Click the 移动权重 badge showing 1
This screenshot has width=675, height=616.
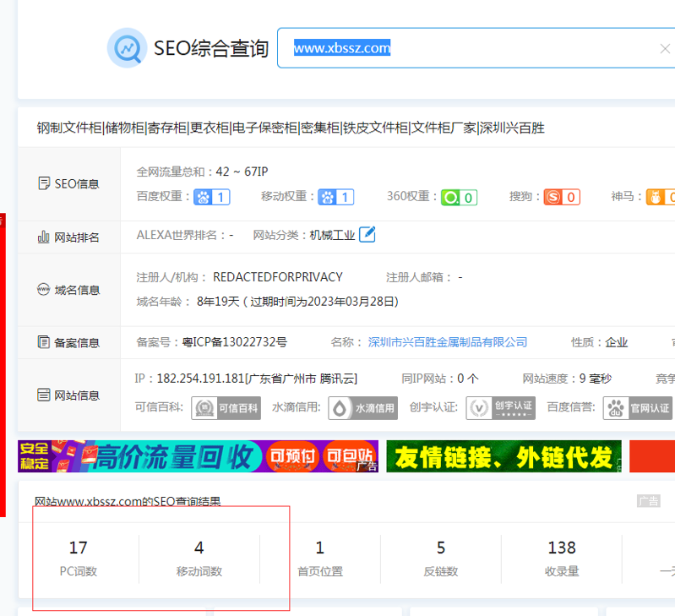click(x=336, y=198)
